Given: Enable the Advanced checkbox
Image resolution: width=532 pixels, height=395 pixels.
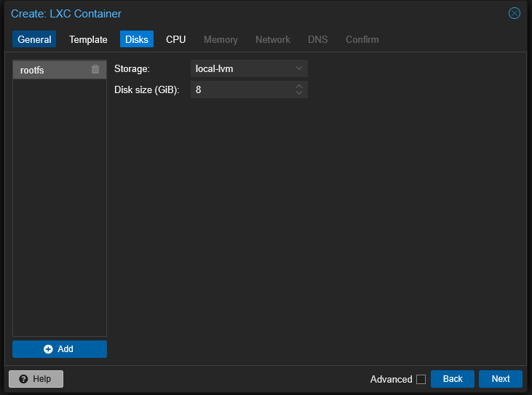Looking at the screenshot, I should (421, 379).
